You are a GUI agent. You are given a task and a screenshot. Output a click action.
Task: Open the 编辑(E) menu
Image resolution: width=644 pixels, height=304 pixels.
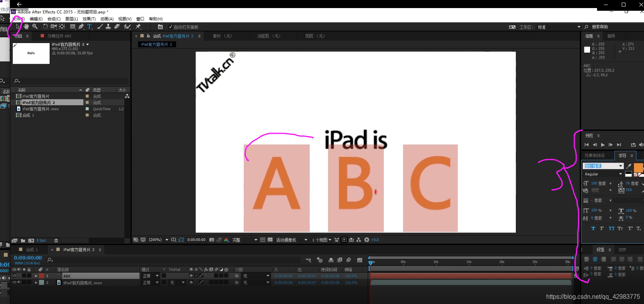(x=36, y=19)
